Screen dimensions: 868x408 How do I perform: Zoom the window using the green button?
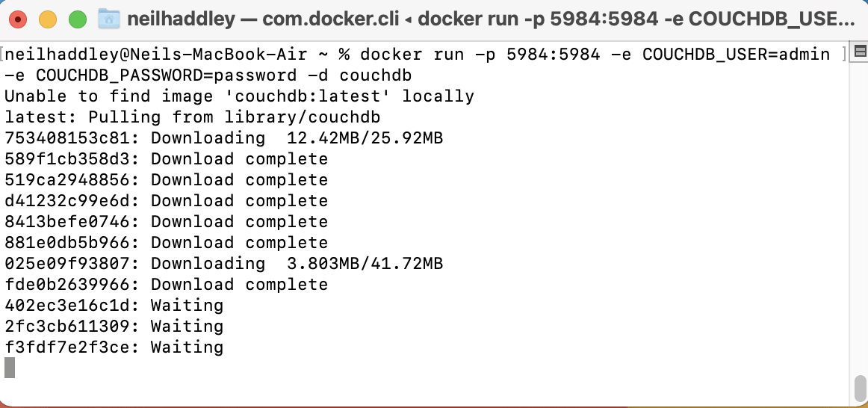pyautogui.click(x=78, y=19)
